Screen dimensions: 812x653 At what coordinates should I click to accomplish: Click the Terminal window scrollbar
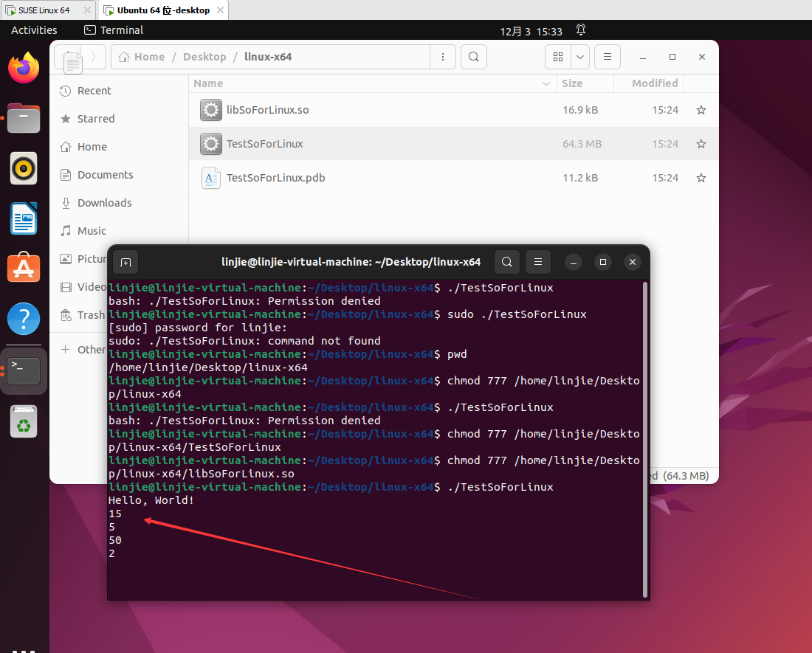click(x=645, y=440)
